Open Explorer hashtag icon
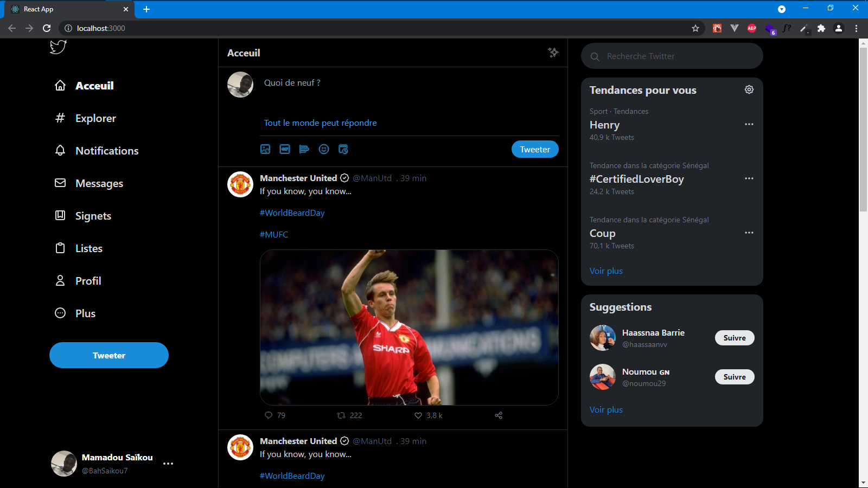868x488 pixels. tap(60, 118)
